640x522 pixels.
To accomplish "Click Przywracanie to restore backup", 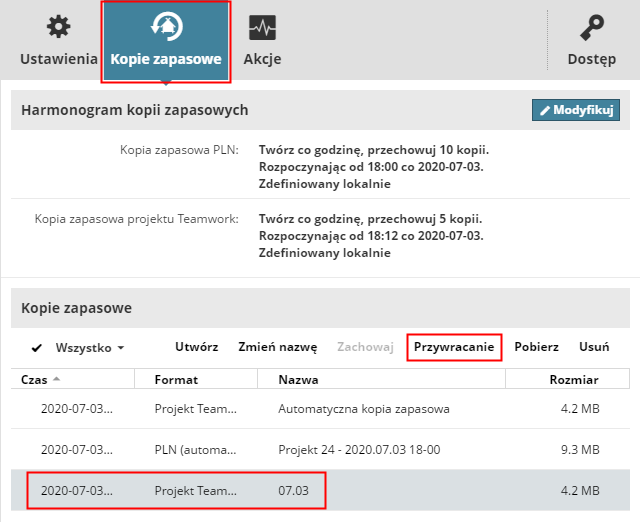I will point(454,347).
